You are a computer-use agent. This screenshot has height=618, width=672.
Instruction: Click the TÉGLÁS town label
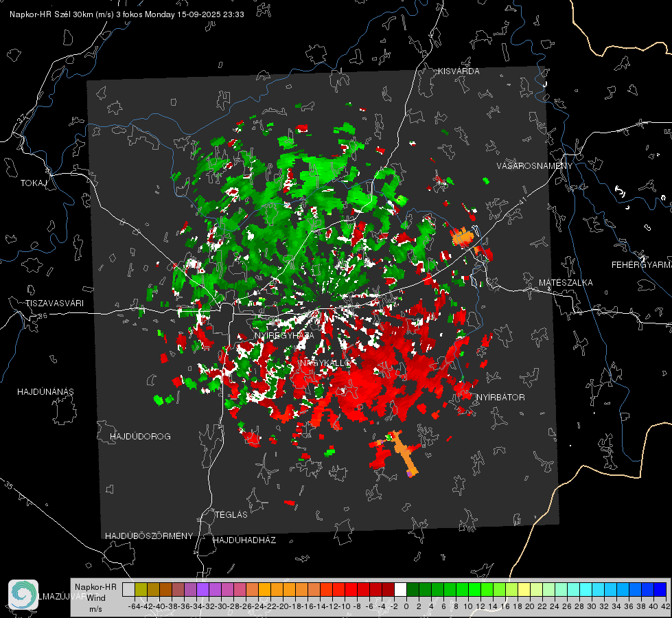click(x=231, y=515)
